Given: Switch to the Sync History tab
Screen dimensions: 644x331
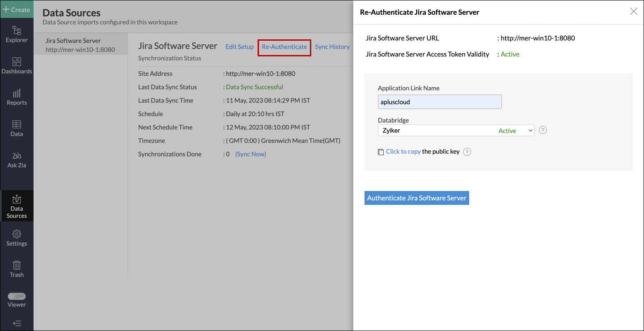Looking at the screenshot, I should pyautogui.click(x=332, y=47).
